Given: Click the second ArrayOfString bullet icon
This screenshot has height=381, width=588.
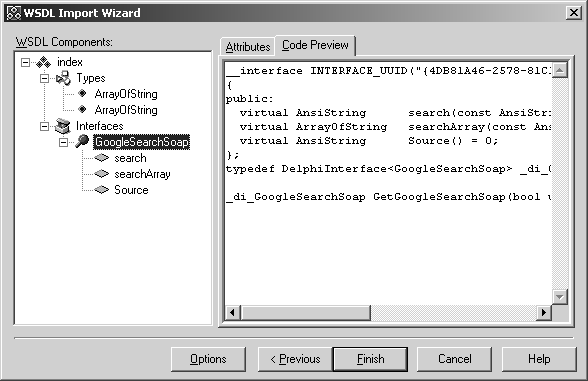Looking at the screenshot, I should click(82, 110).
